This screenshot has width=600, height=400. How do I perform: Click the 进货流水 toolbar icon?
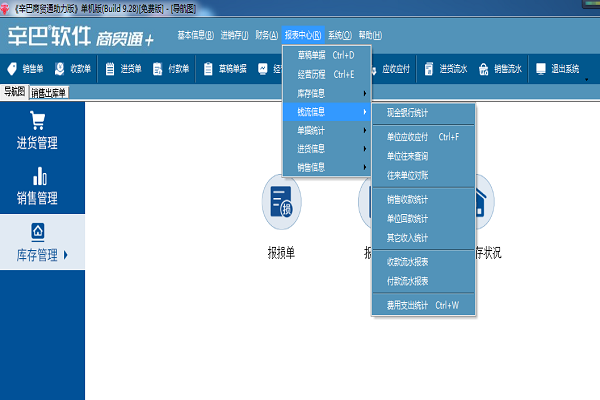[x=429, y=69]
